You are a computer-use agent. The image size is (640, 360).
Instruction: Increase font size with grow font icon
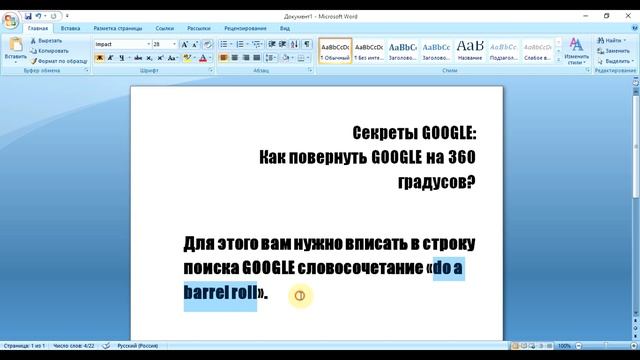184,44
